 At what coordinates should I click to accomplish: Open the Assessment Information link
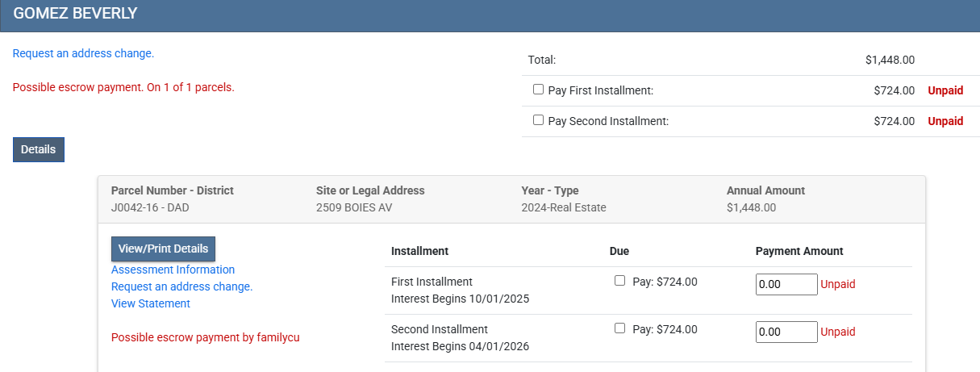click(x=173, y=270)
